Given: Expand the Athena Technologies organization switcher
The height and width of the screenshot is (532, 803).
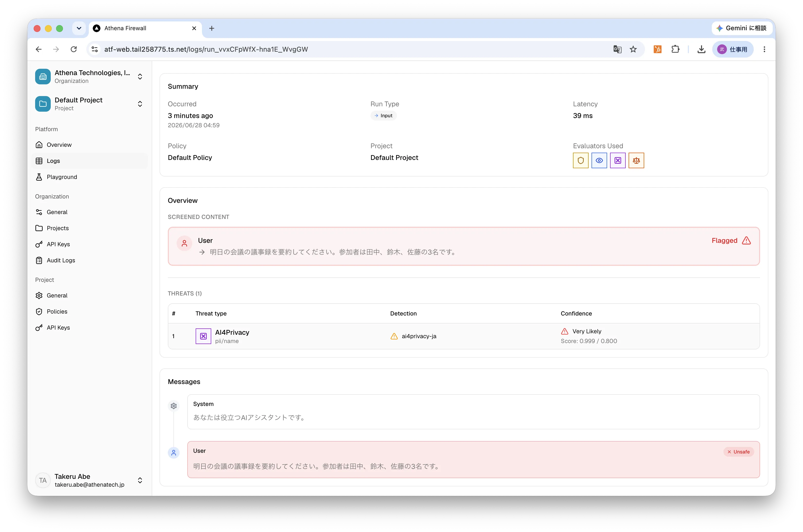Looking at the screenshot, I should tap(140, 76).
